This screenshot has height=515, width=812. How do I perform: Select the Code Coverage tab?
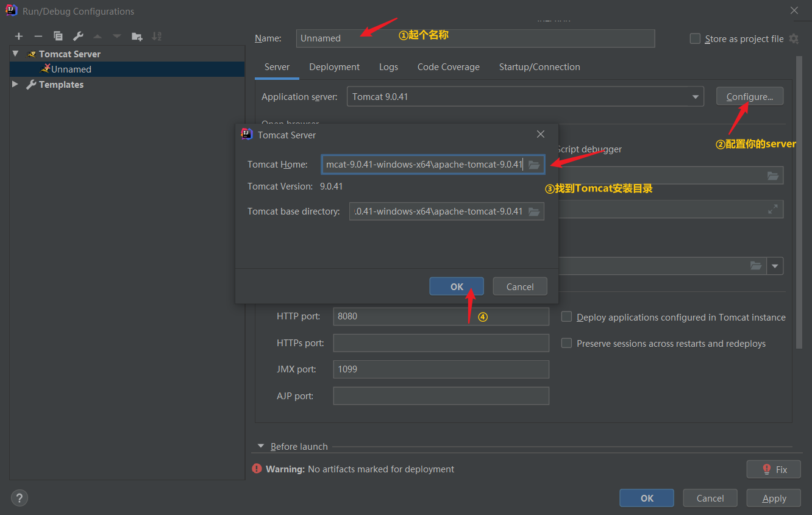coord(448,67)
